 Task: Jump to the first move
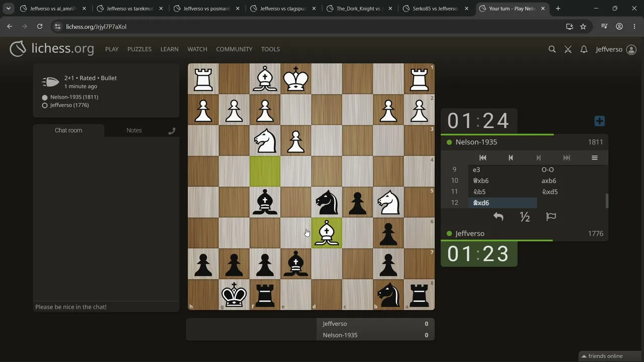pos(482,158)
